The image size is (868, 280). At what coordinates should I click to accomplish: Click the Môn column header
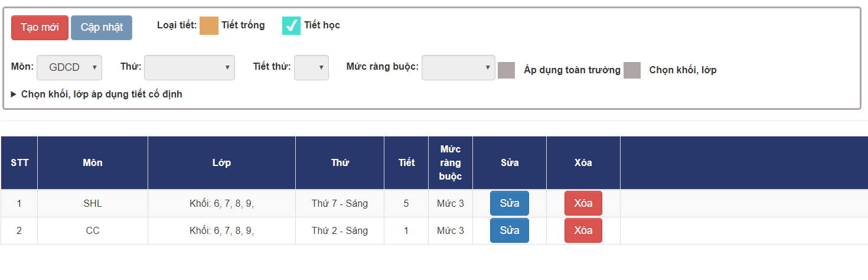coord(93,162)
